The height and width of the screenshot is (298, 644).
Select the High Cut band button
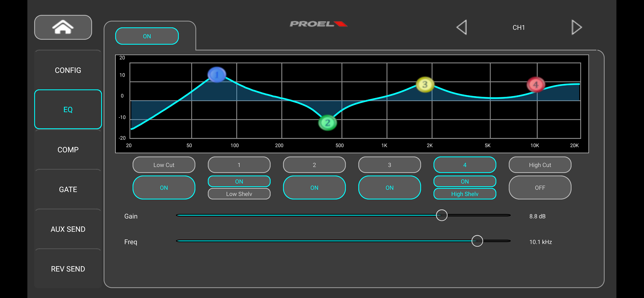pyautogui.click(x=540, y=165)
